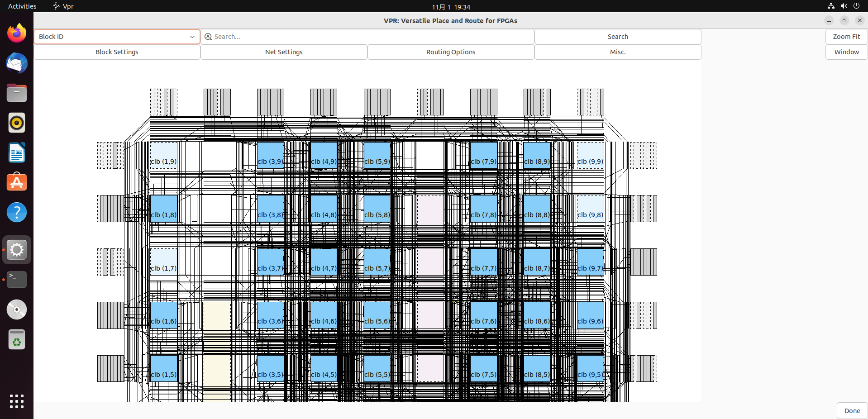Image resolution: width=868 pixels, height=419 pixels.
Task: Open the Files manager dock icon
Action: (17, 93)
